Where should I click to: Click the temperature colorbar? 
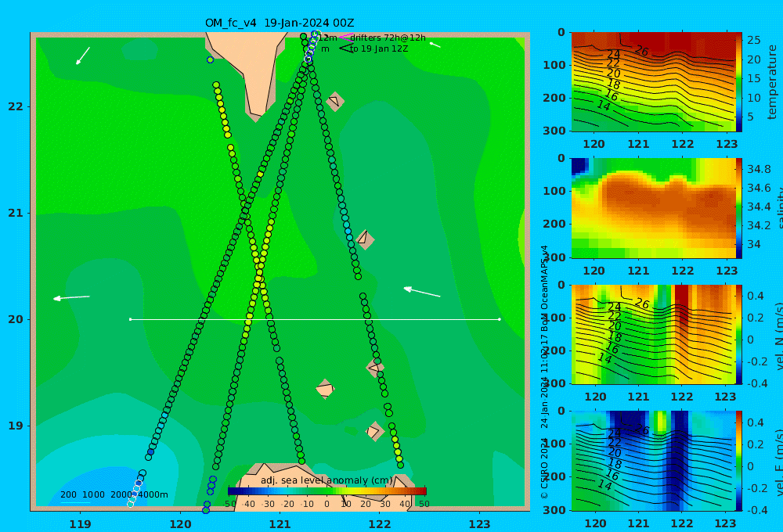click(739, 82)
